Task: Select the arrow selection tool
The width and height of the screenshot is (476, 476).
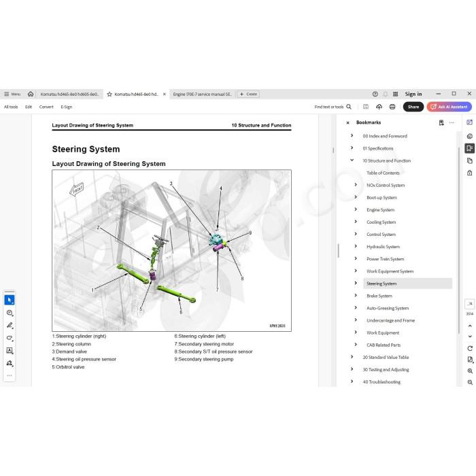Action: tap(10, 300)
